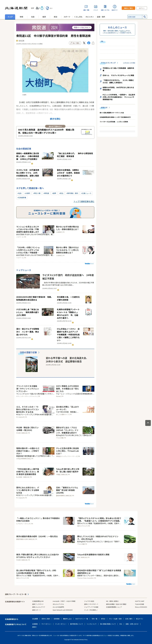Click the 購読のご案内 orange button

point(128,8)
